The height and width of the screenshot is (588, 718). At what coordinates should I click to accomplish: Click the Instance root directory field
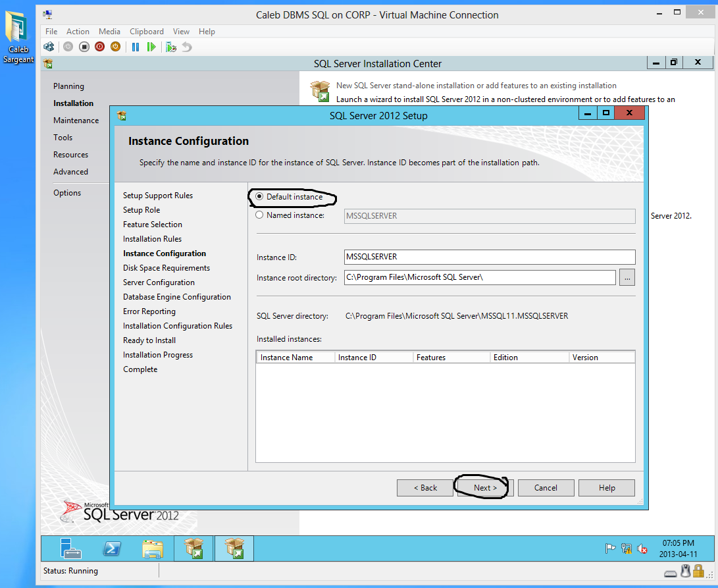pos(479,277)
